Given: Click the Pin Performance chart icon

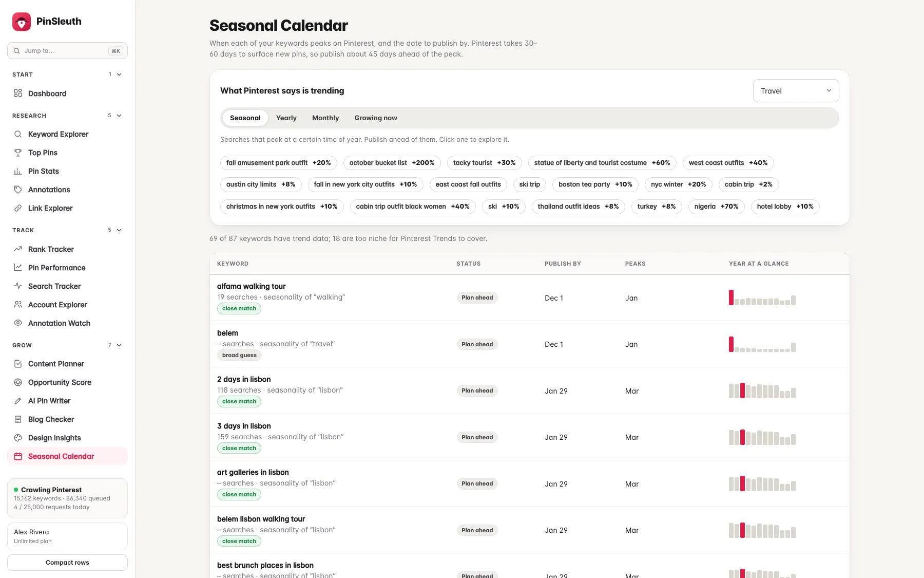Looking at the screenshot, I should (x=18, y=268).
